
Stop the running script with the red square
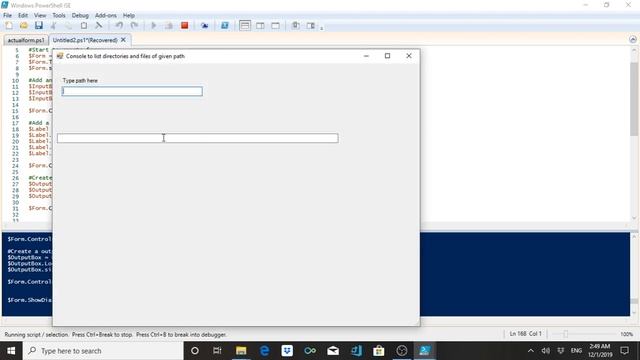(184, 26)
